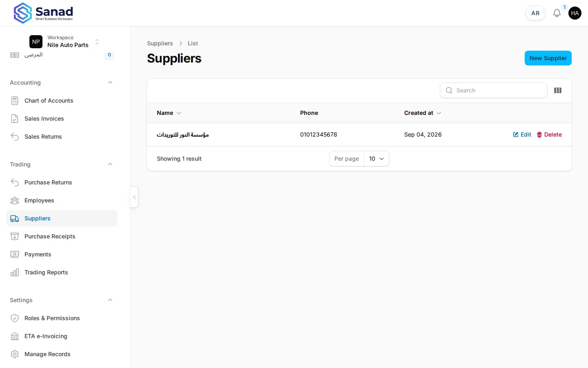Click the NP workspace avatar
The width and height of the screenshot is (588, 368).
click(36, 42)
